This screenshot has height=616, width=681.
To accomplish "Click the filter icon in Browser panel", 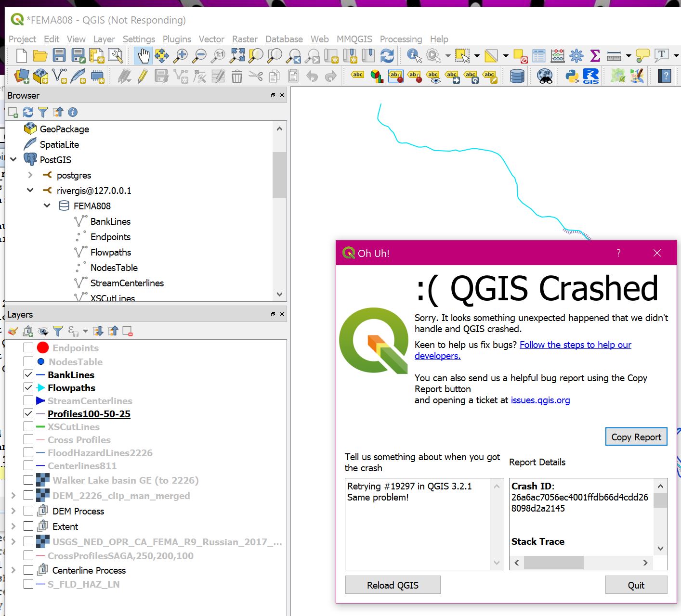I will coord(43,112).
